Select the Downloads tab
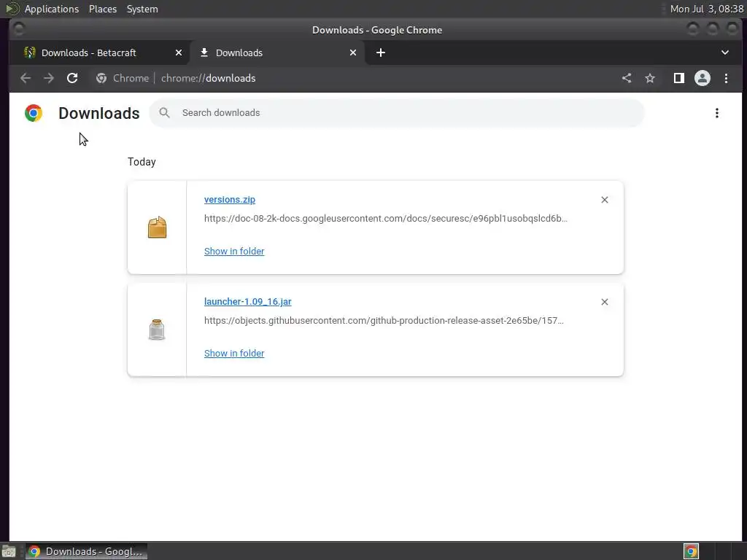 point(277,52)
